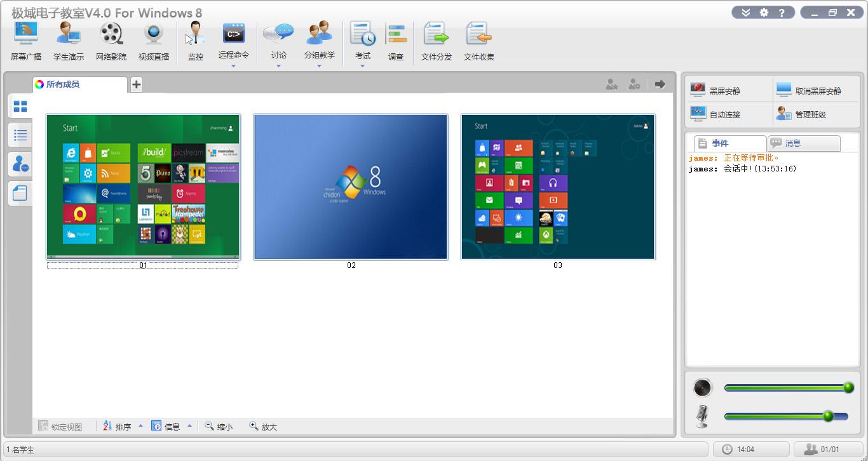Screen dimensions: 868x461
Task: Open 学生演示 student demonstration
Action: tap(69, 41)
